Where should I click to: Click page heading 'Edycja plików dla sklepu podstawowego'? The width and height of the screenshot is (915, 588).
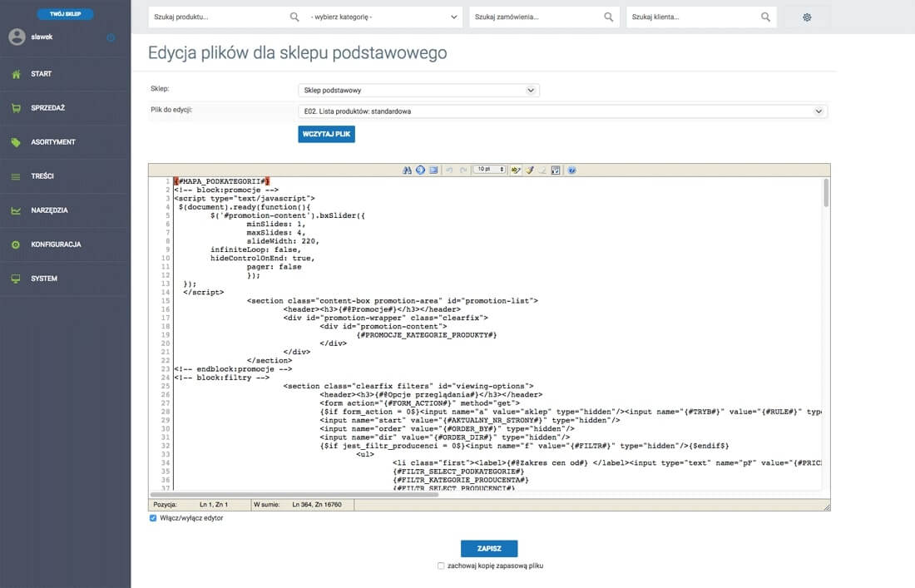pyautogui.click(x=298, y=53)
